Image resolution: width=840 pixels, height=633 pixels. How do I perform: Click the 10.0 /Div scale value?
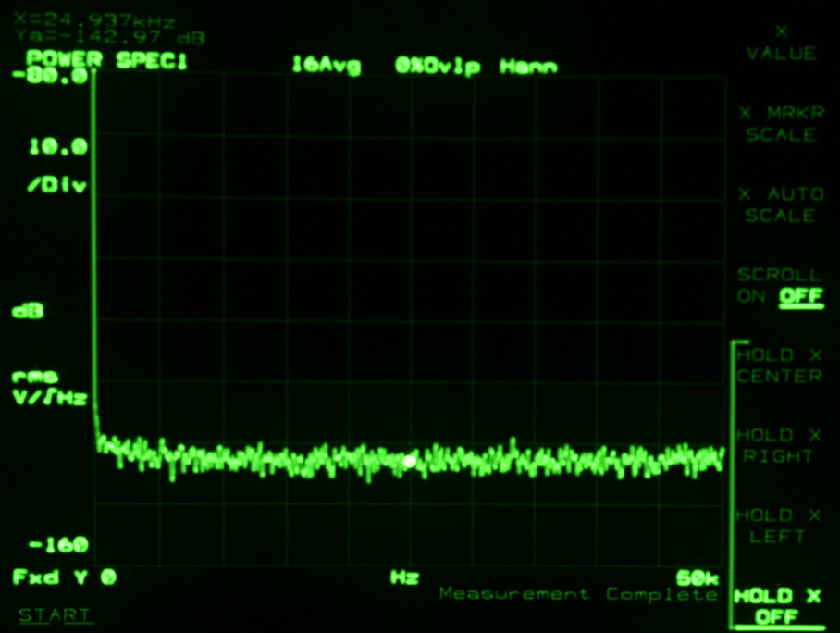[57, 165]
